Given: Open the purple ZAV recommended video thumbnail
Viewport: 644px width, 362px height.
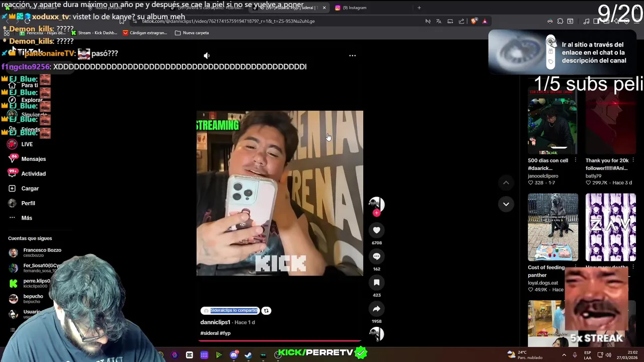Looking at the screenshot, I should [x=610, y=227].
